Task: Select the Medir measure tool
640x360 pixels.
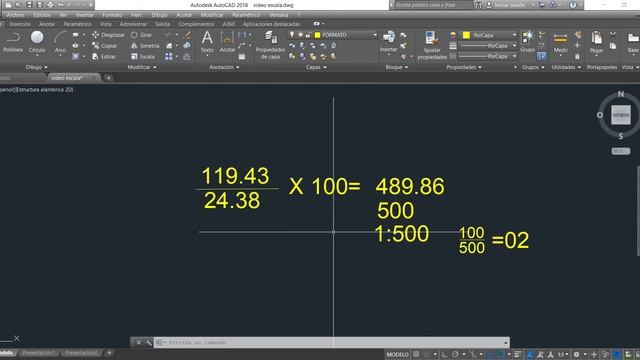Action: pyautogui.click(x=560, y=42)
